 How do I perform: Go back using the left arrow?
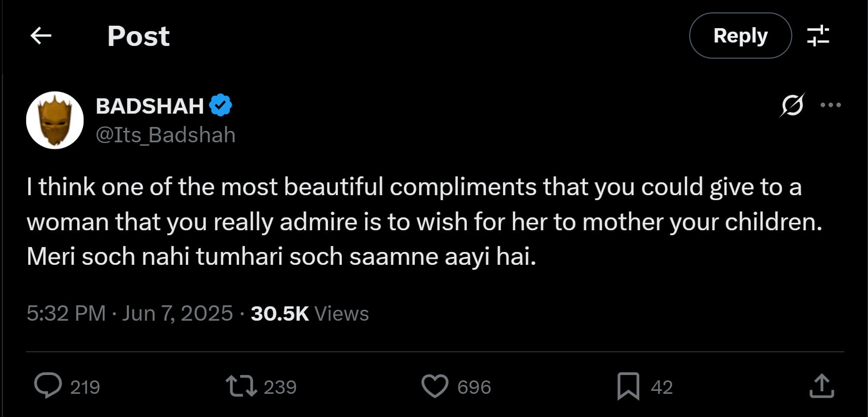tap(41, 36)
